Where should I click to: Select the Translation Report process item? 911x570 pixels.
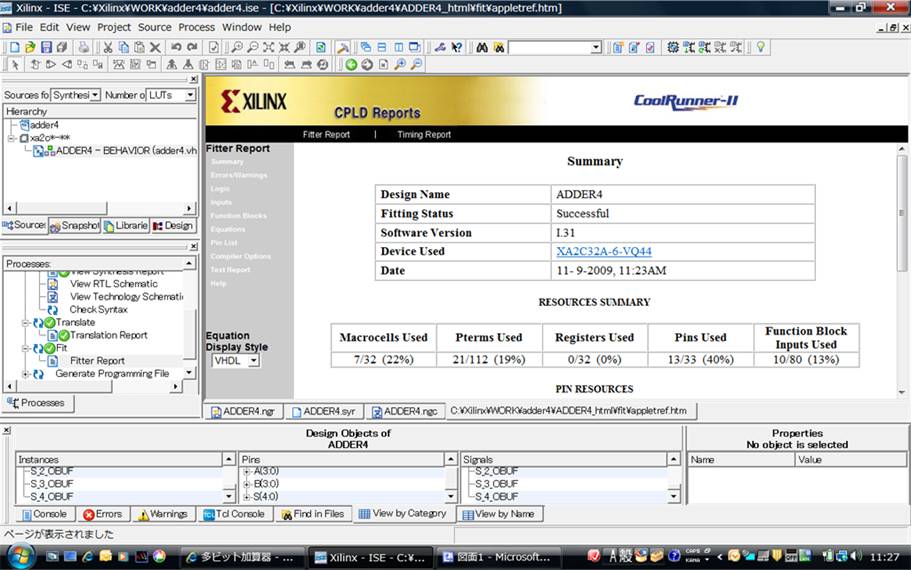(108, 335)
